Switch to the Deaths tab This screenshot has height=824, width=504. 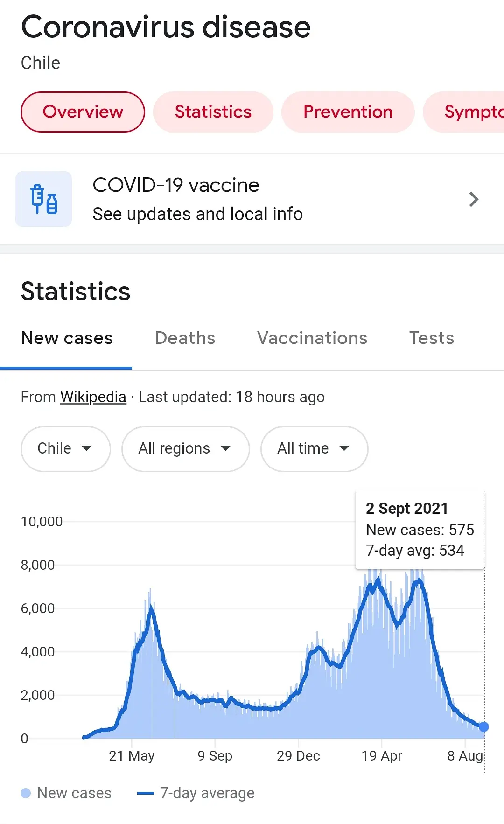(x=185, y=338)
